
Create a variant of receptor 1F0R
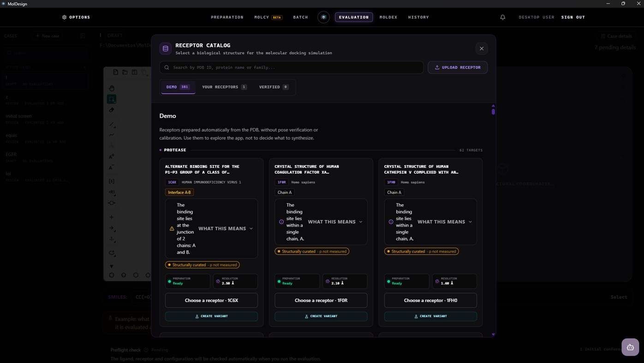(321, 316)
